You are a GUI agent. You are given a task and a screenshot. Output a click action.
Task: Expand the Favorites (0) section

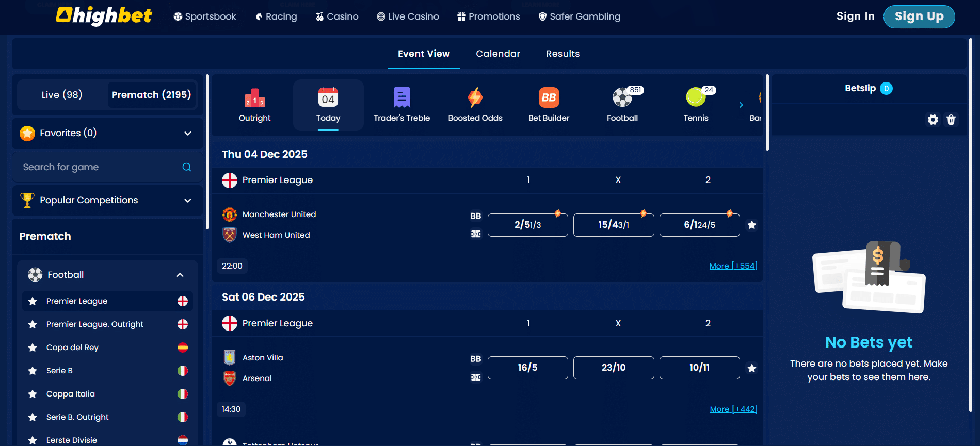(x=188, y=133)
